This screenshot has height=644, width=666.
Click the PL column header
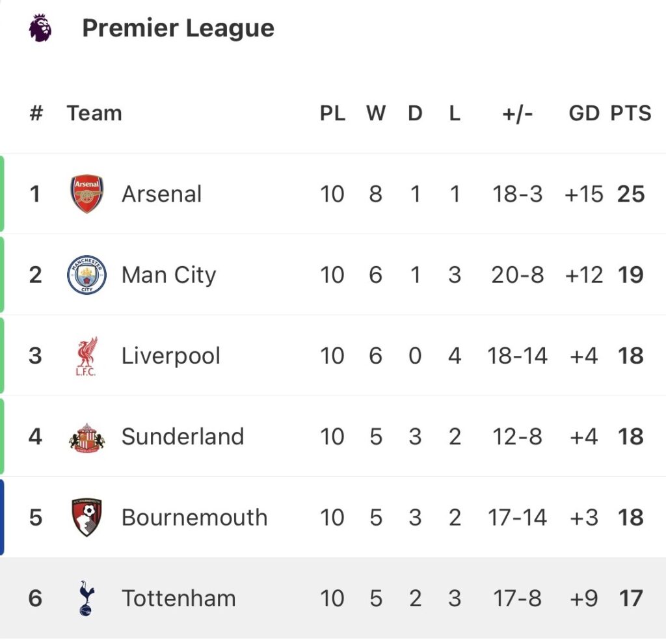click(332, 113)
